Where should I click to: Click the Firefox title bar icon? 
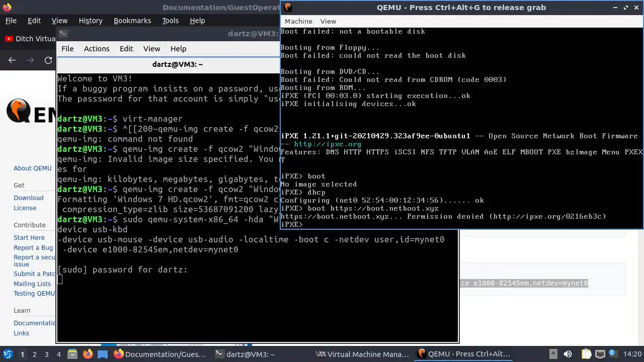coord(6,7)
